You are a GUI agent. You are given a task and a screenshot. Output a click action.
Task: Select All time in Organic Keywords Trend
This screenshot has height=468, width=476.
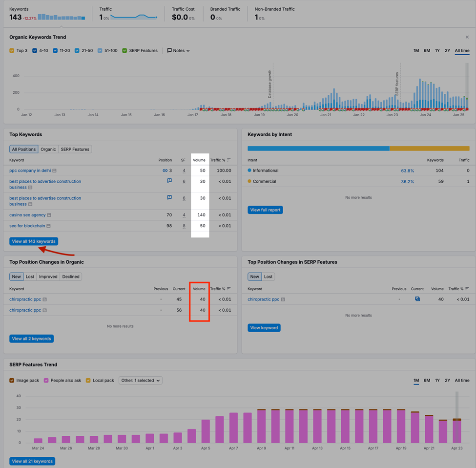(x=462, y=50)
